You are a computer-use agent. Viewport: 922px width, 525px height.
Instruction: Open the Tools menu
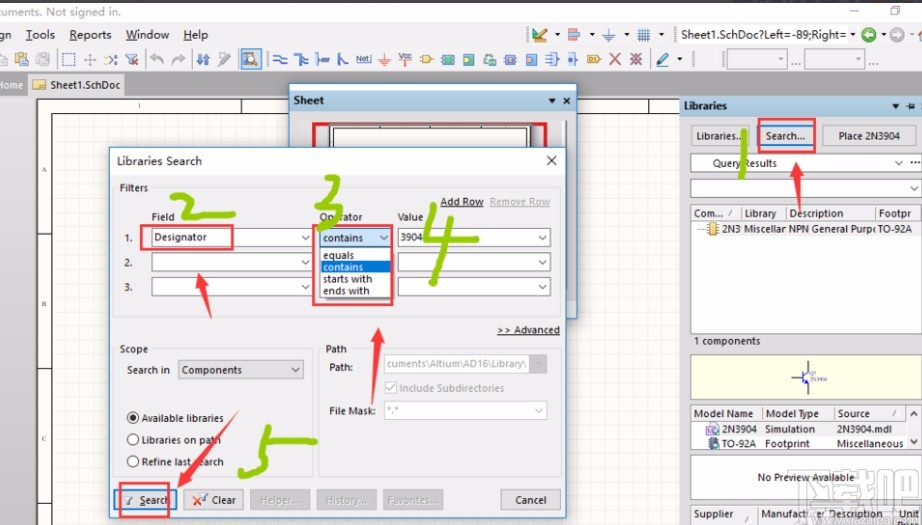(x=40, y=35)
